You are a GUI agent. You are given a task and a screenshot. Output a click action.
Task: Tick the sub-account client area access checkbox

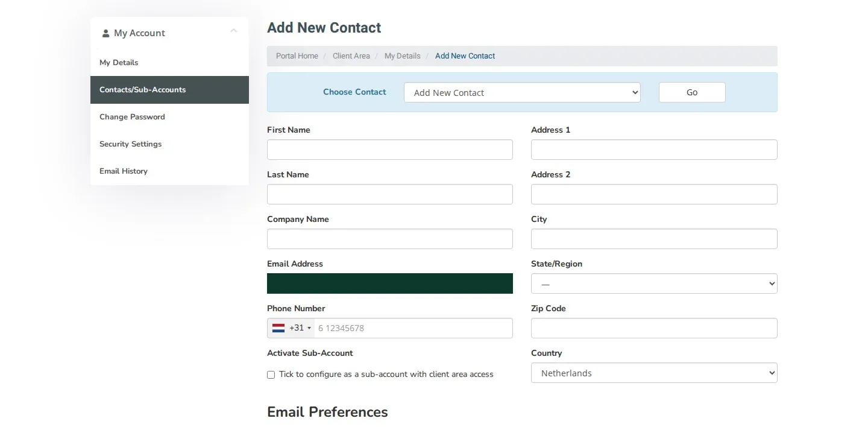[x=271, y=375]
